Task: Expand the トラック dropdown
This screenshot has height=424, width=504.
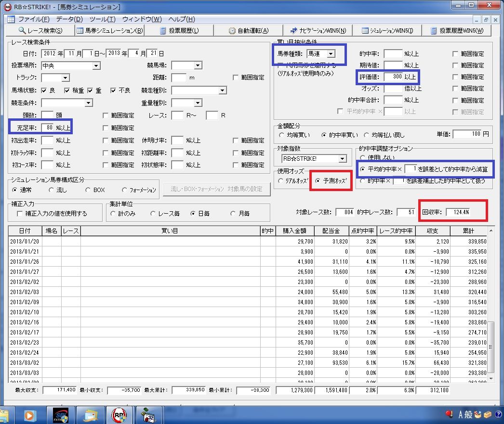Action: 65,77
